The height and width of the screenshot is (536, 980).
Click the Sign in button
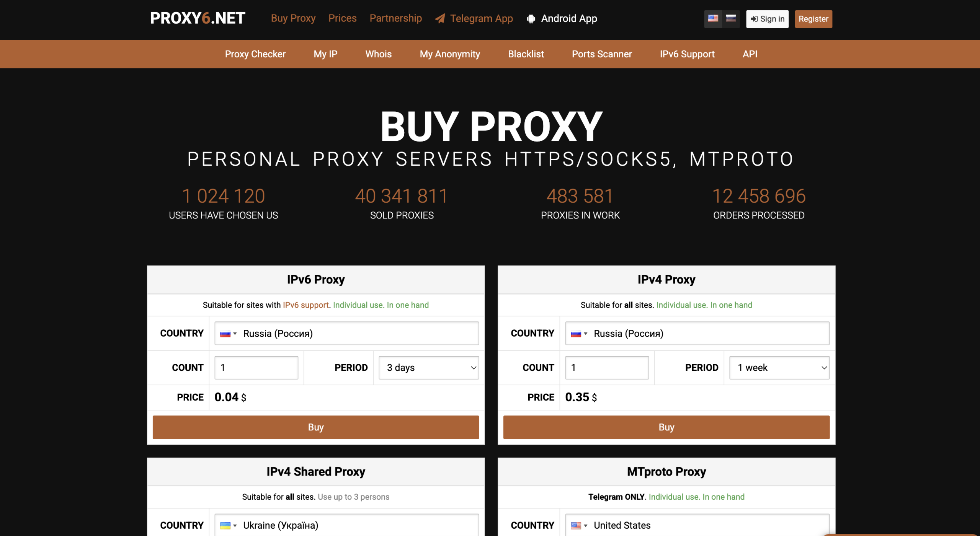(767, 19)
